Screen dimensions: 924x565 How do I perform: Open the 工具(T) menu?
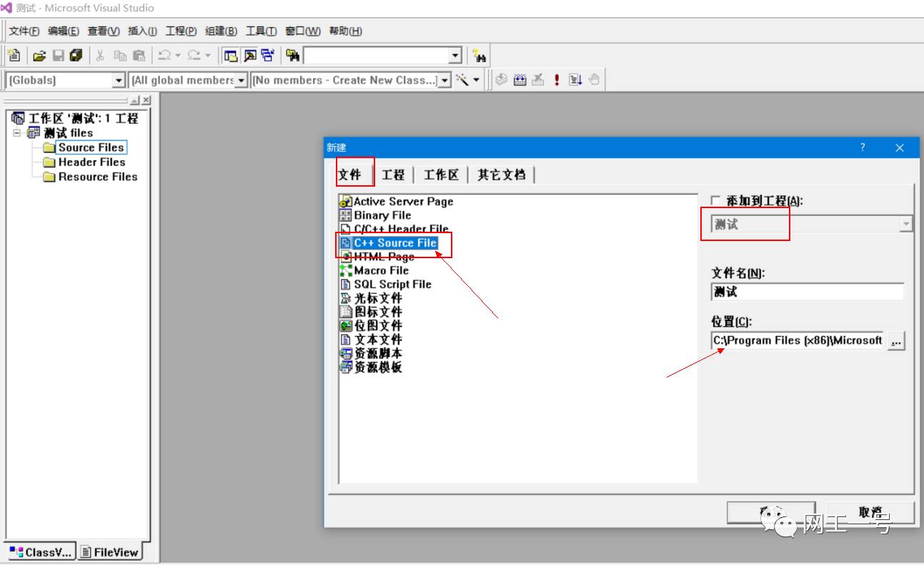click(x=261, y=31)
